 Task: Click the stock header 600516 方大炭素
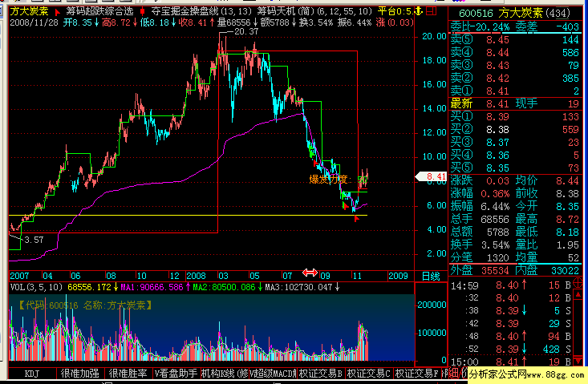514,14
